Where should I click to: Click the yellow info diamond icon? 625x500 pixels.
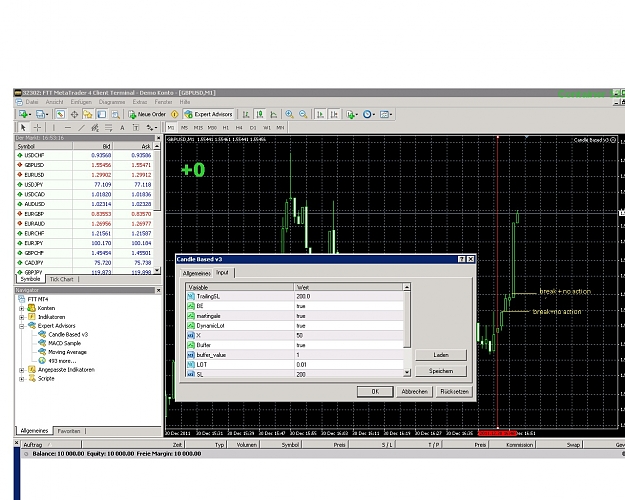(x=174, y=114)
